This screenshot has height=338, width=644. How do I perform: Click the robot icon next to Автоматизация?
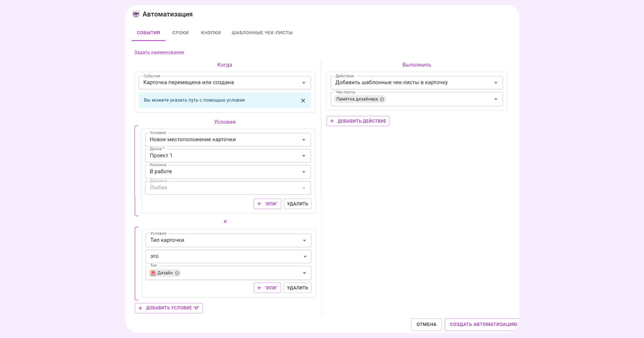(x=136, y=14)
